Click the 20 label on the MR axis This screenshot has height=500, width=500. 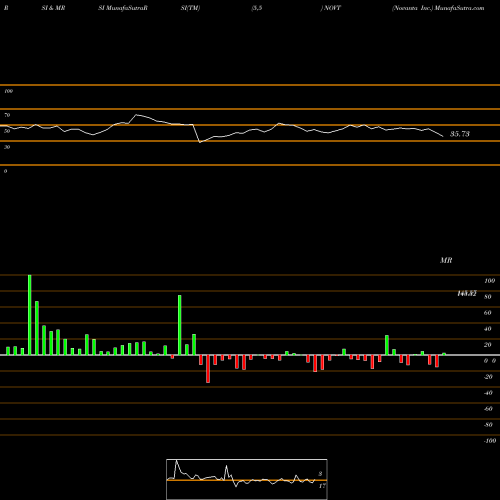pos(488,345)
